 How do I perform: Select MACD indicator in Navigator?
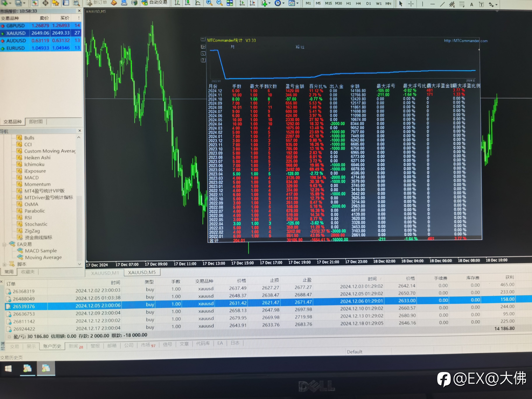point(32,178)
